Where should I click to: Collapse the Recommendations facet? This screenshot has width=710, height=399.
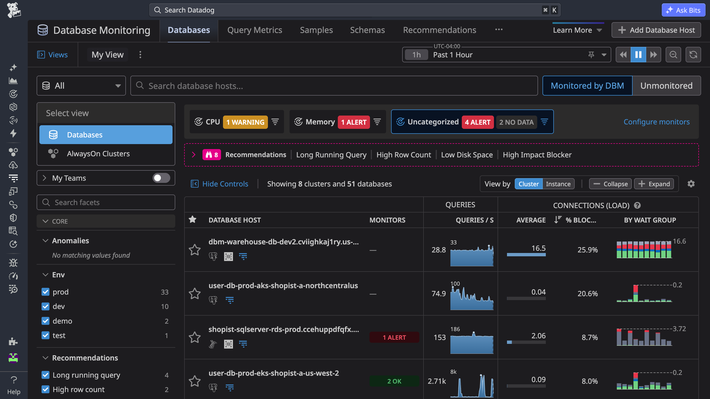[x=45, y=358]
